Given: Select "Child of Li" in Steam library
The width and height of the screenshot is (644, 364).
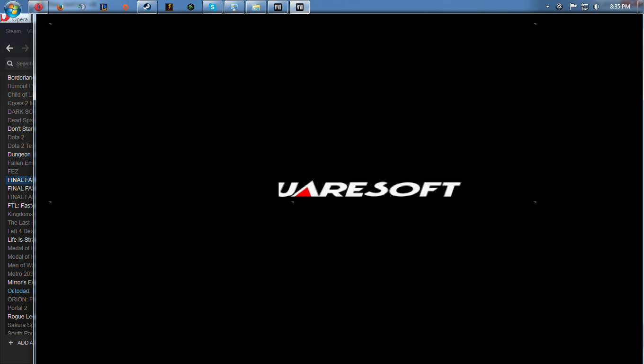Looking at the screenshot, I should pyautogui.click(x=20, y=95).
